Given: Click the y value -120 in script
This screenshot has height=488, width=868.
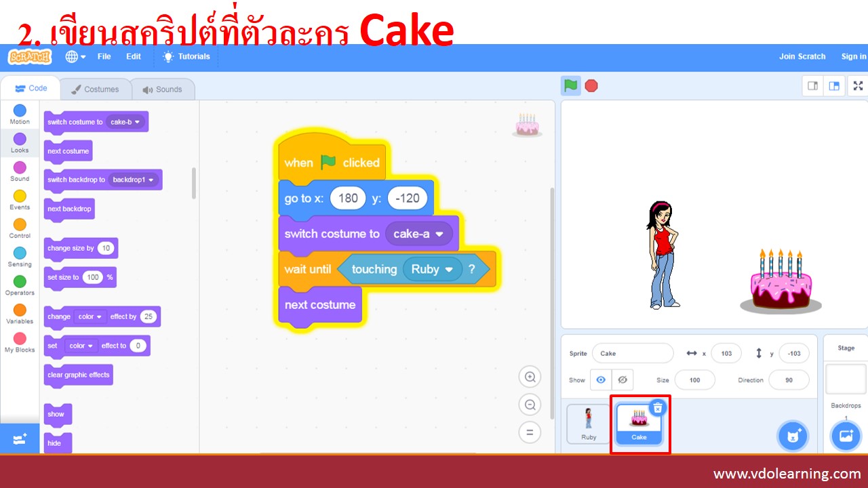Looking at the screenshot, I should [x=408, y=198].
